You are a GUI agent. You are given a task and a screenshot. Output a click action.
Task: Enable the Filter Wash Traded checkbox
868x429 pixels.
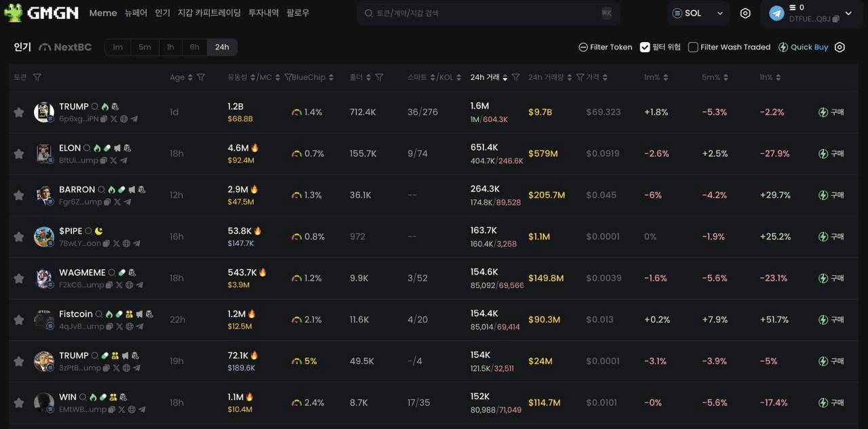point(693,47)
